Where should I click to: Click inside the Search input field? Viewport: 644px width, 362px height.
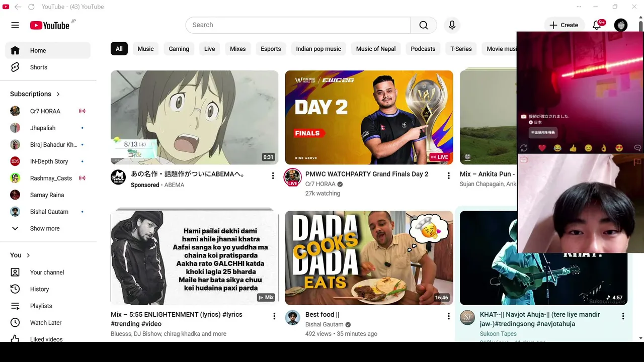(298, 25)
